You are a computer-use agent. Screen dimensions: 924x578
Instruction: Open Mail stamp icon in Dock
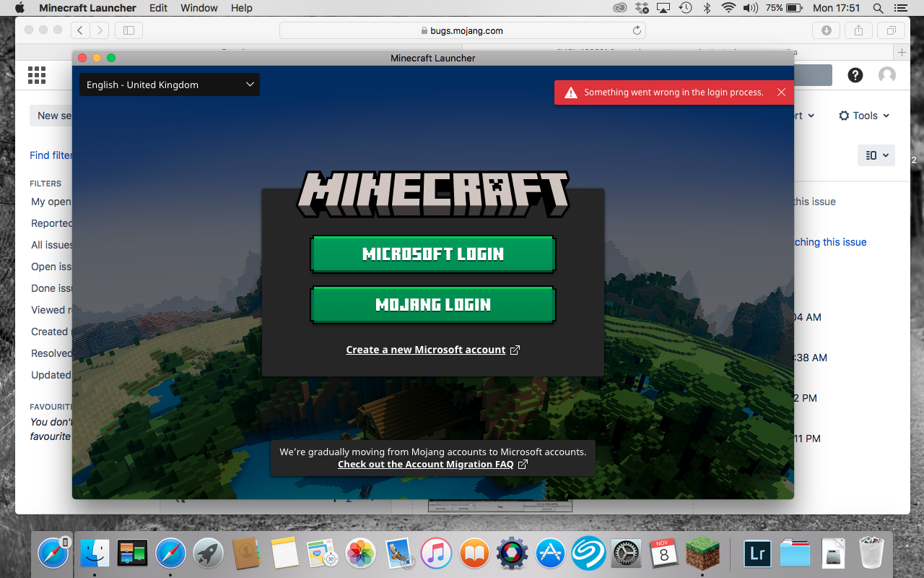pyautogui.click(x=398, y=554)
